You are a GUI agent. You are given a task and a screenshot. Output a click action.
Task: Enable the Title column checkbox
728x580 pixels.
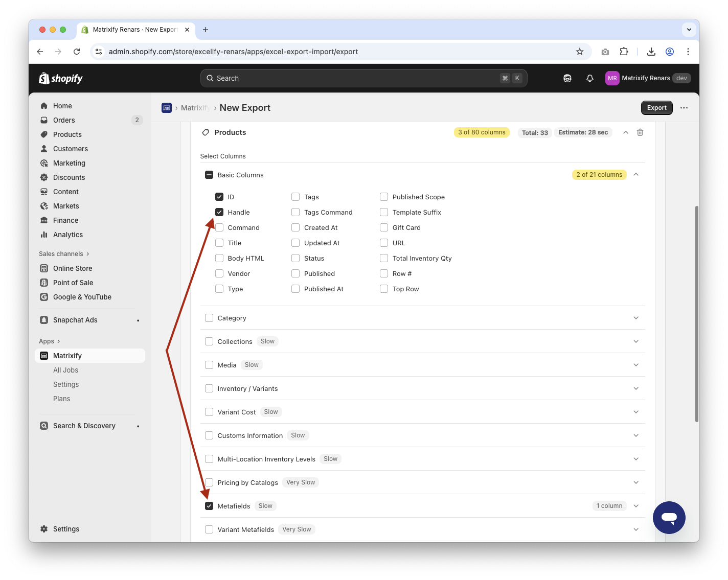[219, 243]
